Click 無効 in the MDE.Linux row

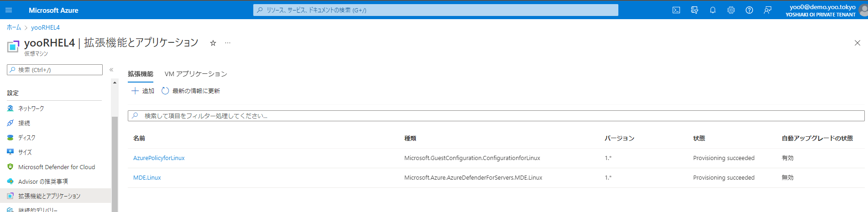[x=788, y=178]
